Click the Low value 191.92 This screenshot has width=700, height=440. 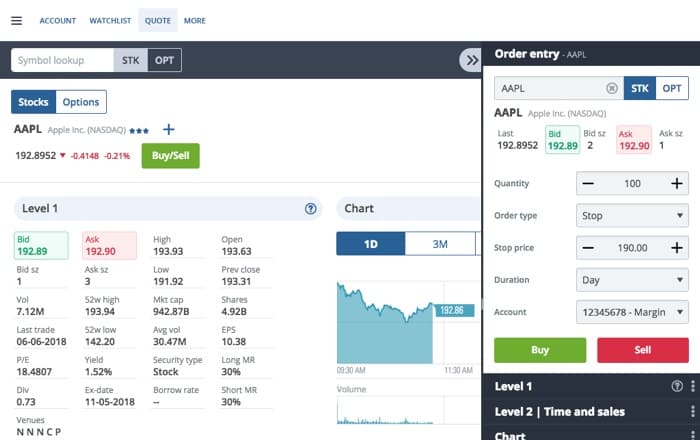[x=168, y=282]
